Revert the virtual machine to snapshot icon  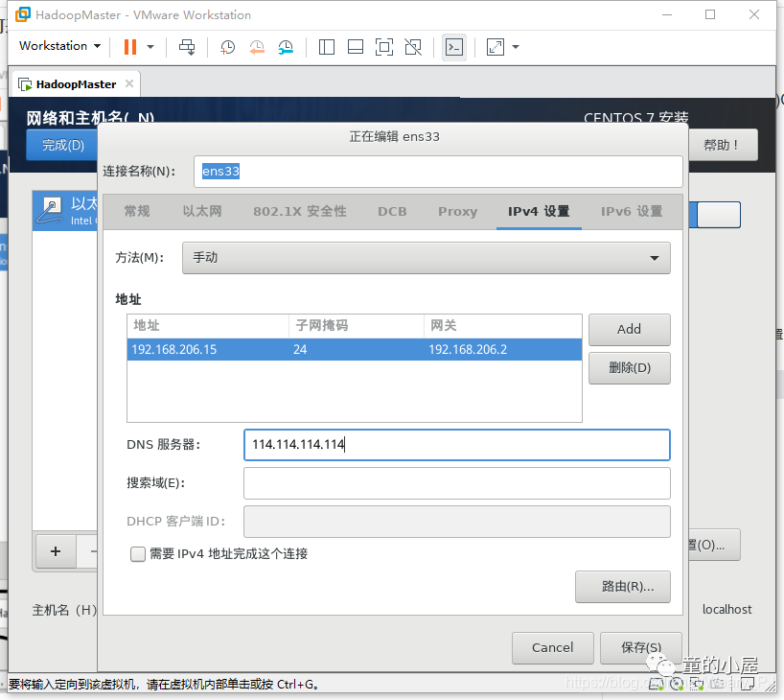click(257, 47)
